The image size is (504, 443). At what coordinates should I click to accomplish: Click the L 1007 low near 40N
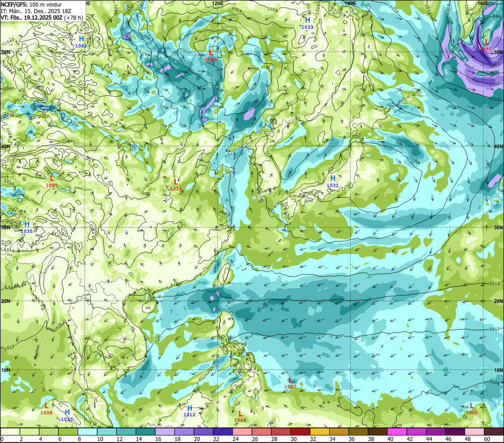coord(52,181)
